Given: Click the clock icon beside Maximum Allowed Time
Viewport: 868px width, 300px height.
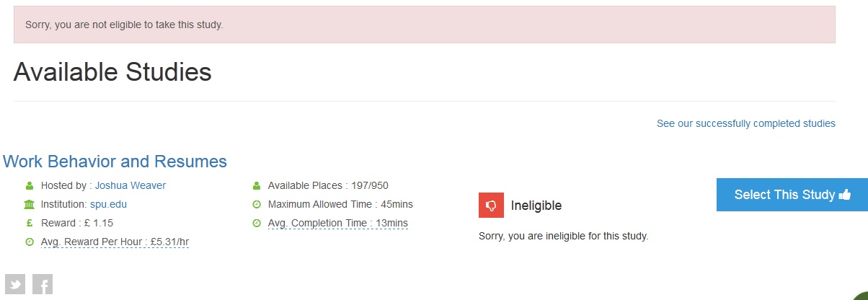Looking at the screenshot, I should (257, 205).
